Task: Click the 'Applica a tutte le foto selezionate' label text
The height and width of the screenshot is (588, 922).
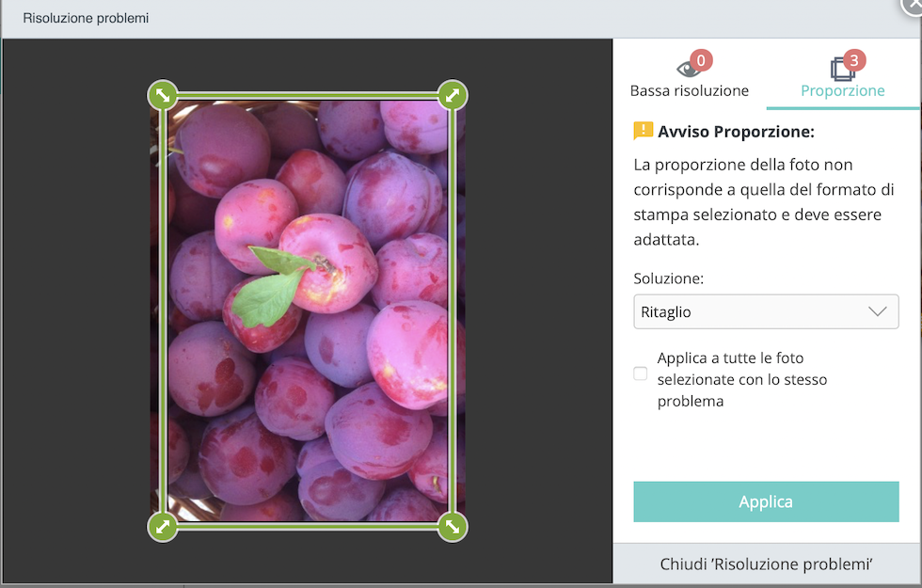Action: tap(742, 379)
